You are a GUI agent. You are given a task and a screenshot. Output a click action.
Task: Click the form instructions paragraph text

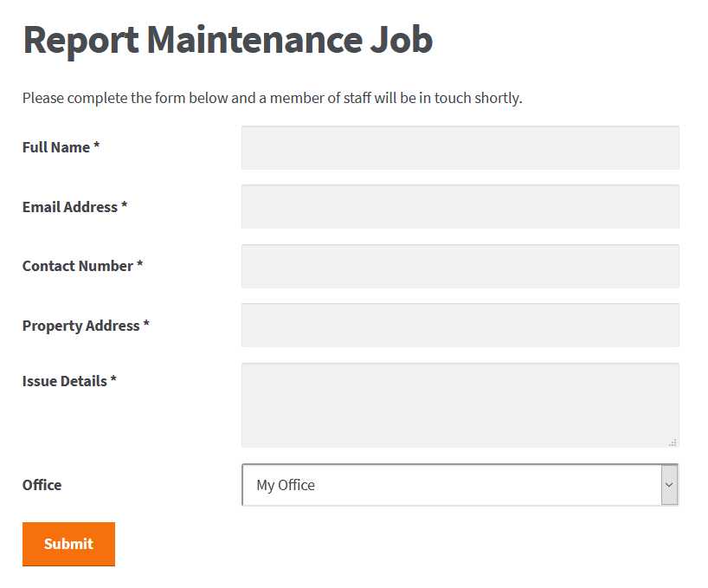273,98
